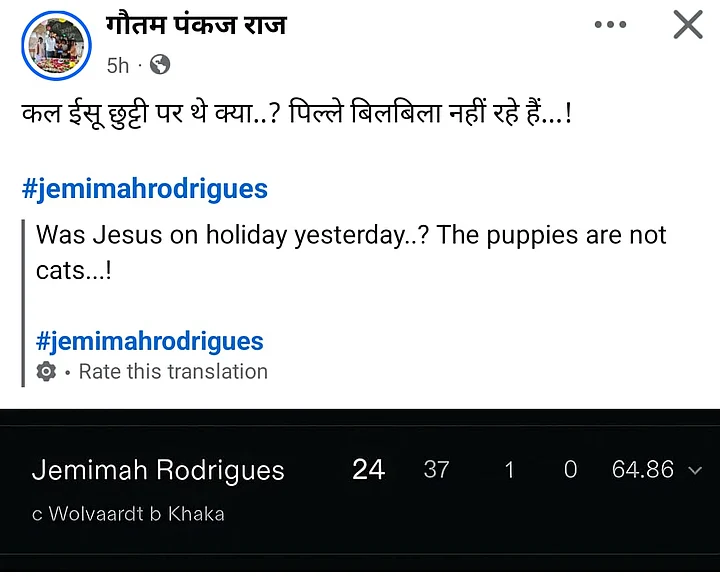Click the 5h post timestamp
Viewport: 720px width, 580px height.
point(118,66)
